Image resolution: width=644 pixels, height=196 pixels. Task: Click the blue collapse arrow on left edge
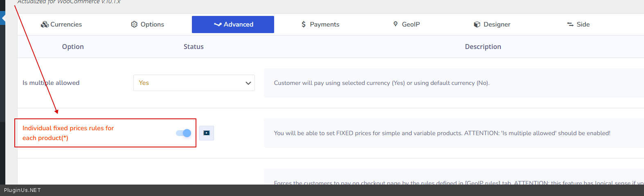click(x=3, y=18)
